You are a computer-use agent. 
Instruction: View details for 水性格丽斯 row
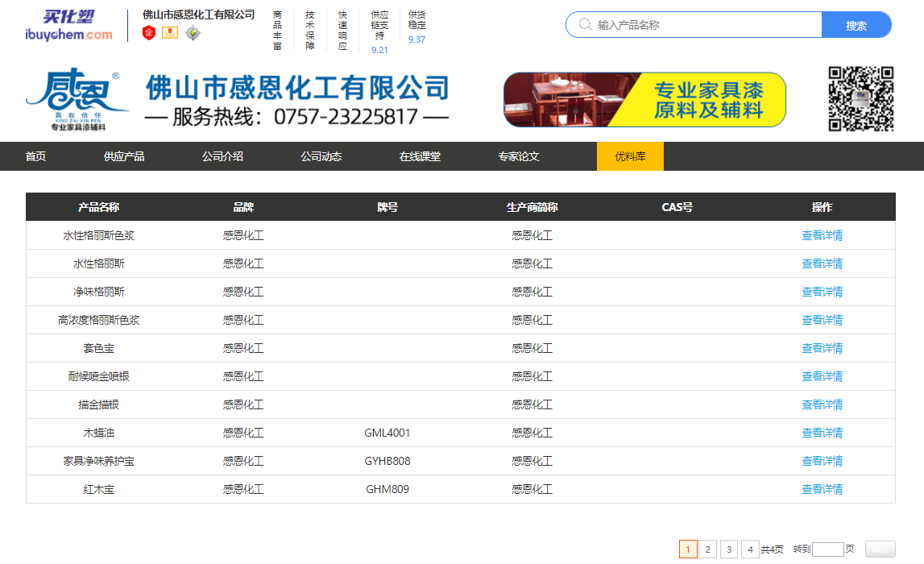tap(822, 263)
